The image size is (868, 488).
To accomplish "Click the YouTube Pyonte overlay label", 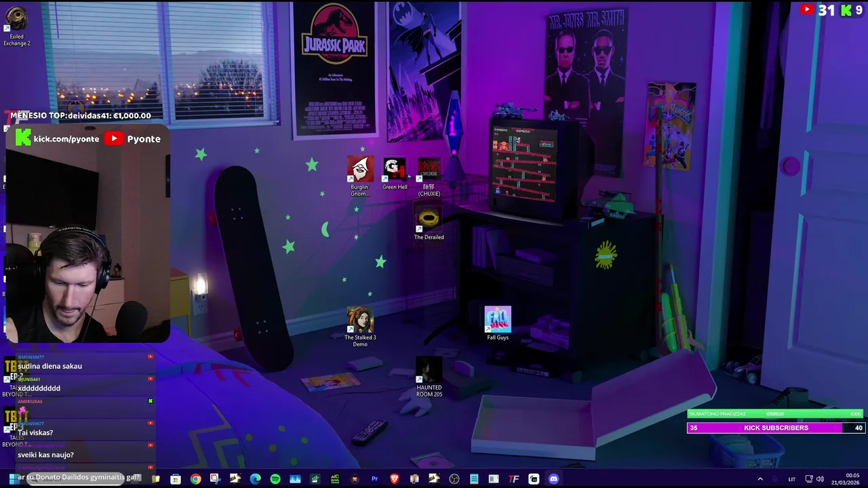I will point(133,138).
